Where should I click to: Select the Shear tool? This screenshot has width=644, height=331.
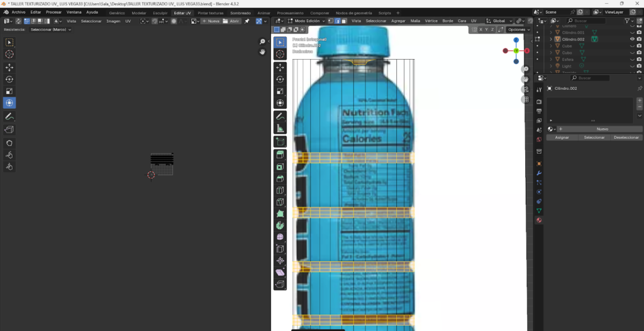coord(280,273)
